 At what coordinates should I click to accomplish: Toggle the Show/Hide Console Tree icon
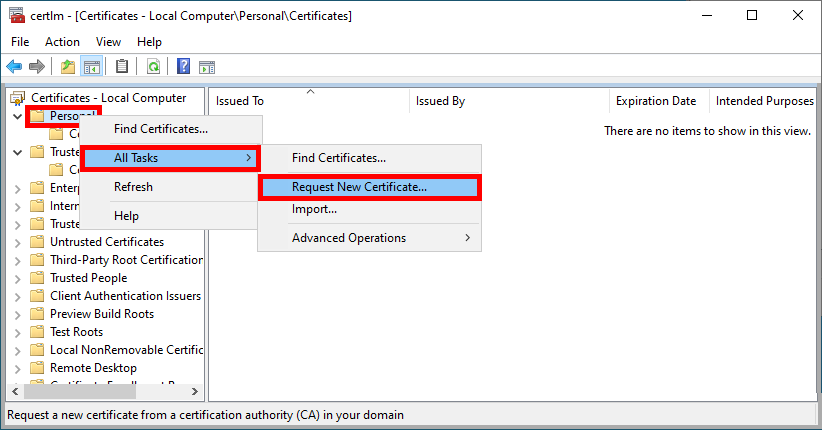click(x=90, y=67)
